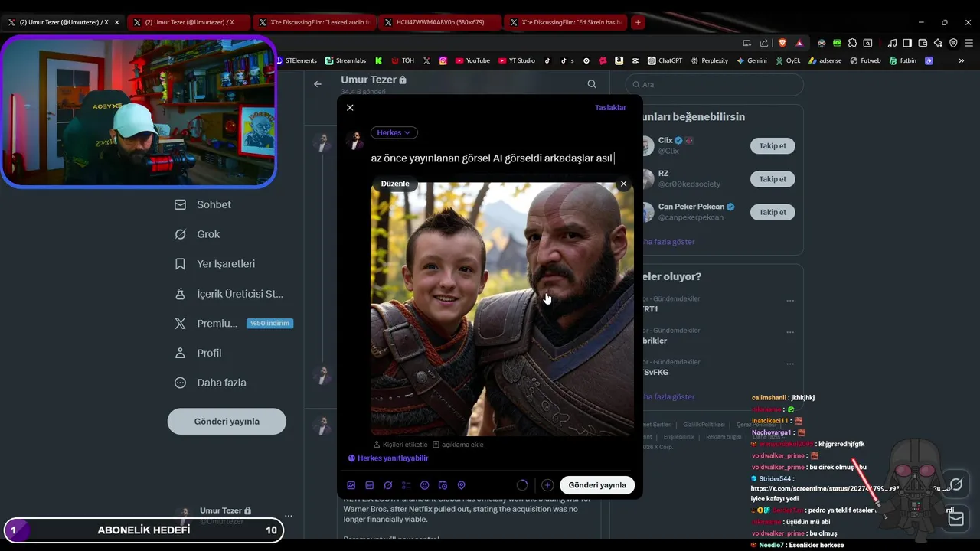Open Profil in the sidebar
Image resolution: width=980 pixels, height=551 pixels.
click(198, 353)
